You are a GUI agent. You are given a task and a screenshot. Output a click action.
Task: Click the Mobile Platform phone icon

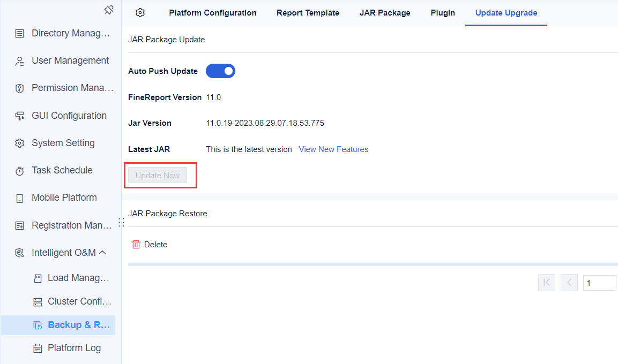[x=19, y=198]
